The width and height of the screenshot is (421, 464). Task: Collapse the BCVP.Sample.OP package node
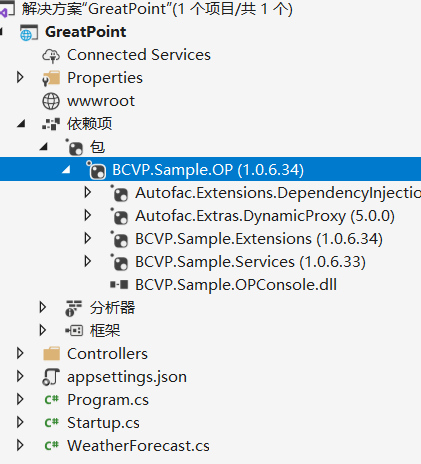click(x=66, y=170)
